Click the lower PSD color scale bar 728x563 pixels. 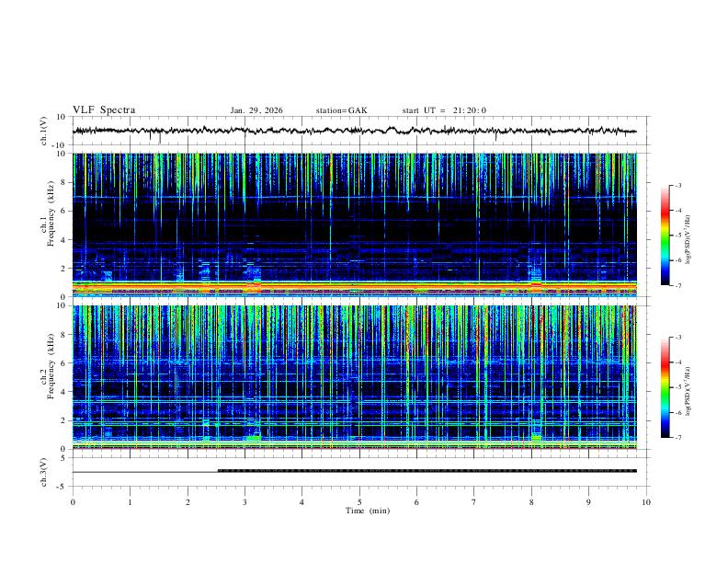[x=665, y=387]
